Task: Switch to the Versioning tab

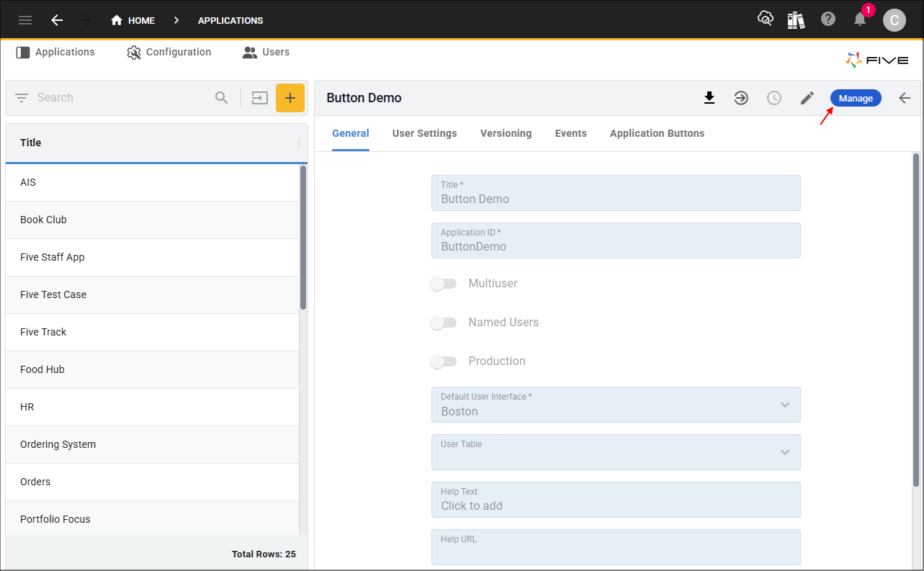Action: coord(506,133)
